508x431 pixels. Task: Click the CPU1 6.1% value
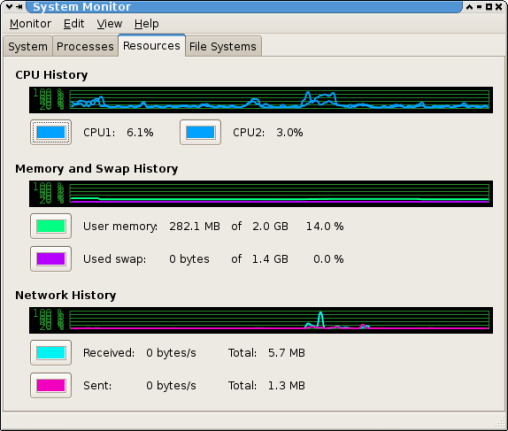(140, 133)
